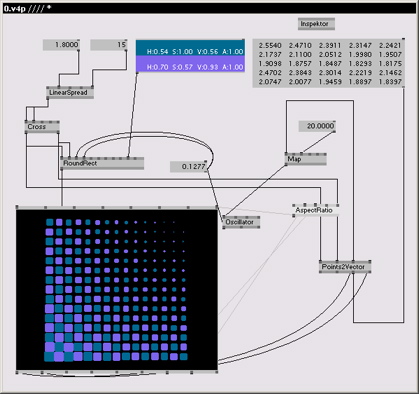Viewport: 419px width, 394px height.
Task: Click the 2.0747 cell in value table
Action: coord(270,81)
